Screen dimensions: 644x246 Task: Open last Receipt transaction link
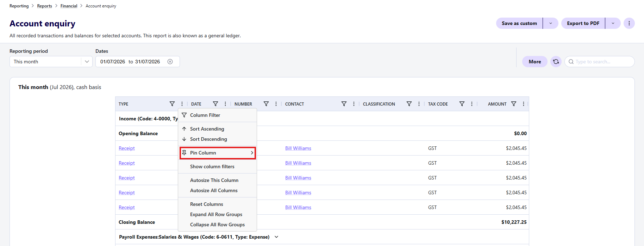(x=127, y=207)
